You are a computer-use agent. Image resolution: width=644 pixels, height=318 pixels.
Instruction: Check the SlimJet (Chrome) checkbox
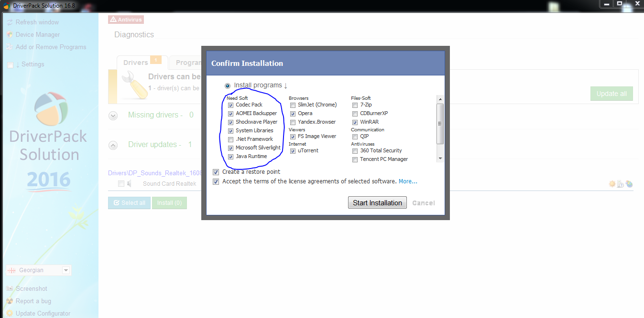[293, 105]
